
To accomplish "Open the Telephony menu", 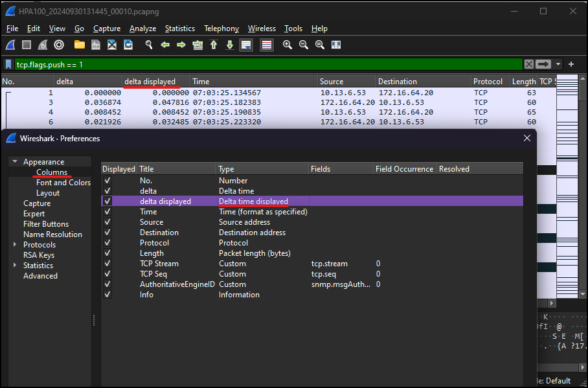I will point(221,29).
